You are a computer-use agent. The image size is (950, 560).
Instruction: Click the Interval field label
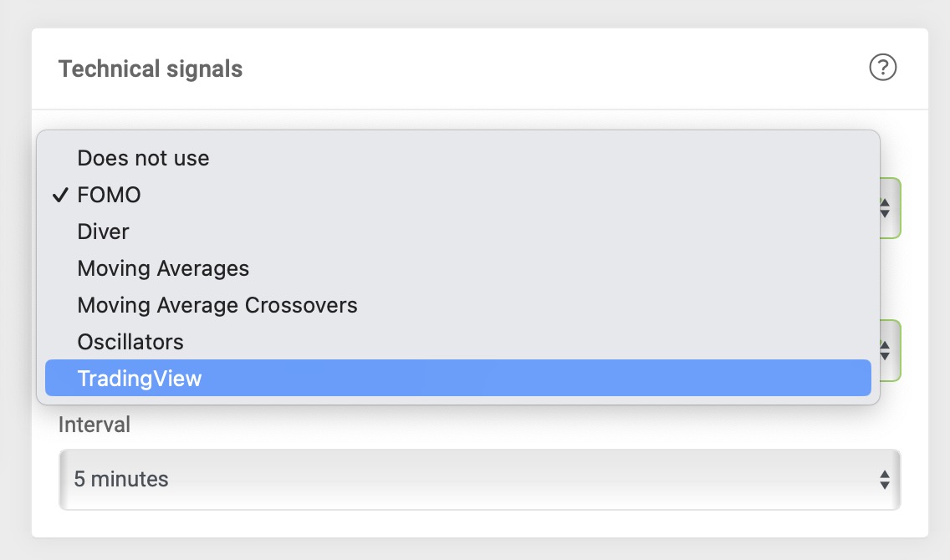94,425
